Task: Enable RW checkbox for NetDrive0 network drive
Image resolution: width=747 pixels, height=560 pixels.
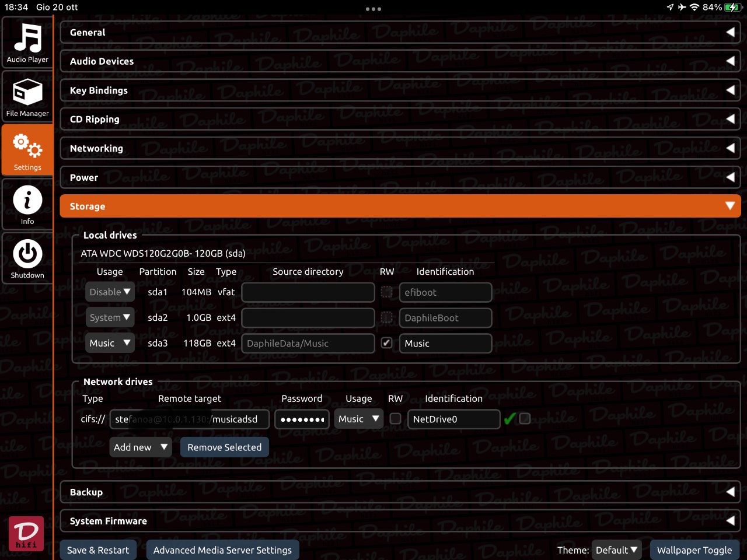Action: point(395,419)
